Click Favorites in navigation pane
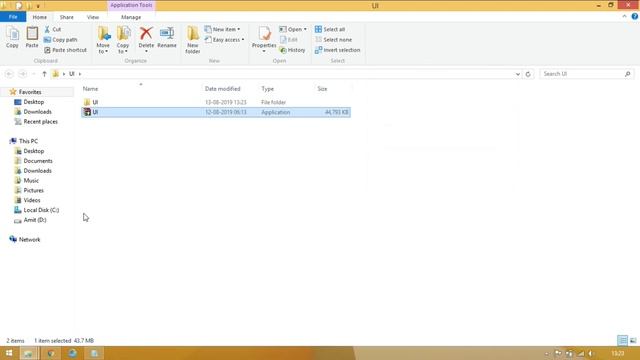This screenshot has width=640, height=360. coord(30,92)
